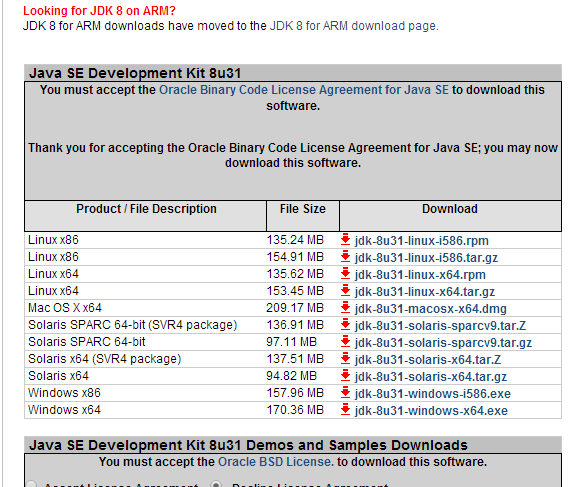Click the '136.91 MB' file size cell

click(x=295, y=325)
